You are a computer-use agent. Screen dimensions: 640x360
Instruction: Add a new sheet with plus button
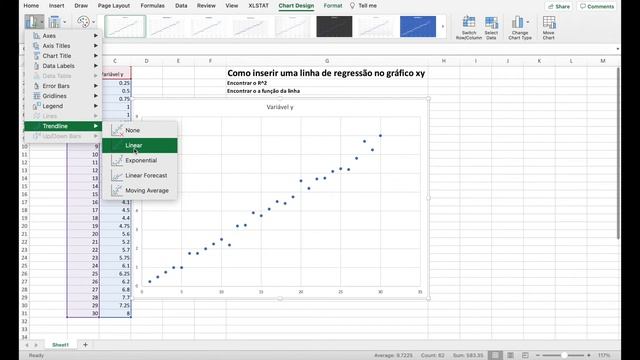coord(85,345)
